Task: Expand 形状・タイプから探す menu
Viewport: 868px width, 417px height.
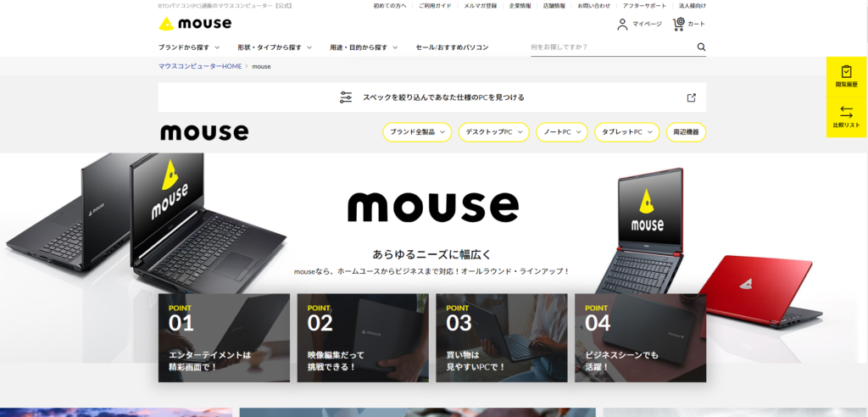Action: pos(275,47)
